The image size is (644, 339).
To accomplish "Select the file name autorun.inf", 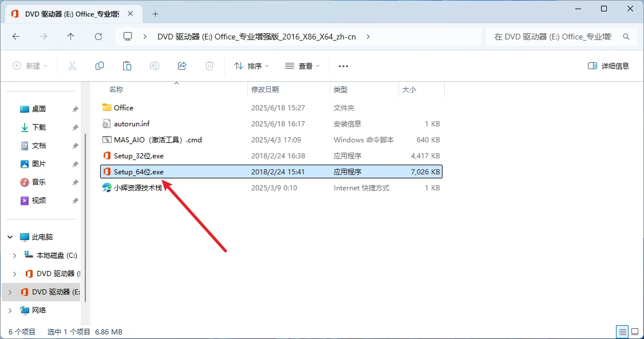I will (x=132, y=123).
